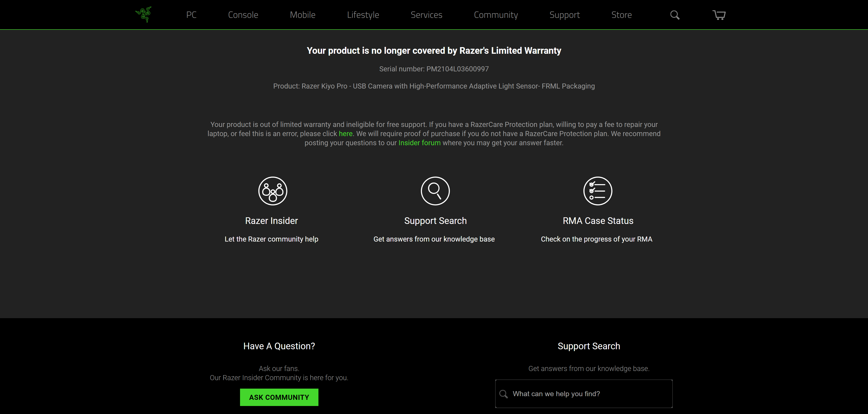Follow the green 'Insider forum' link

(x=419, y=142)
